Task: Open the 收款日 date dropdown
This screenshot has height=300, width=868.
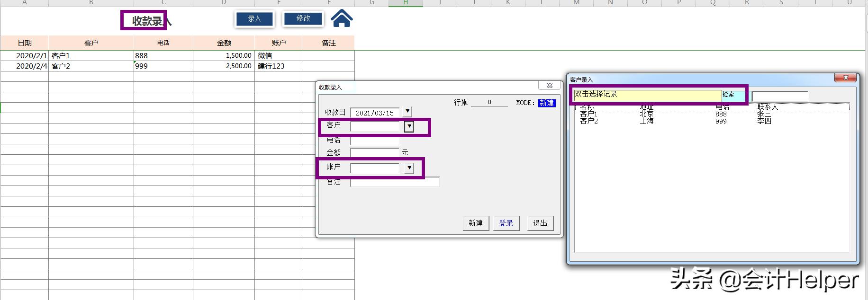Action: pyautogui.click(x=407, y=112)
